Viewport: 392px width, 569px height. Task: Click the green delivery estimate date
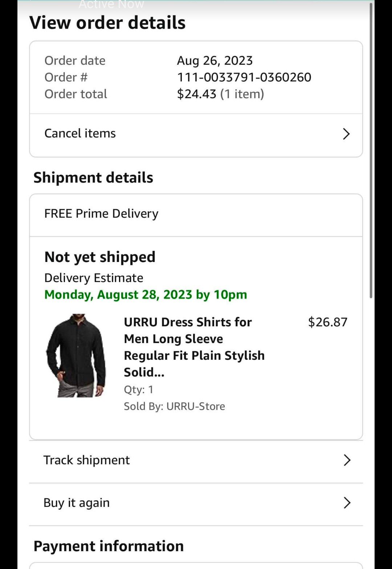146,294
